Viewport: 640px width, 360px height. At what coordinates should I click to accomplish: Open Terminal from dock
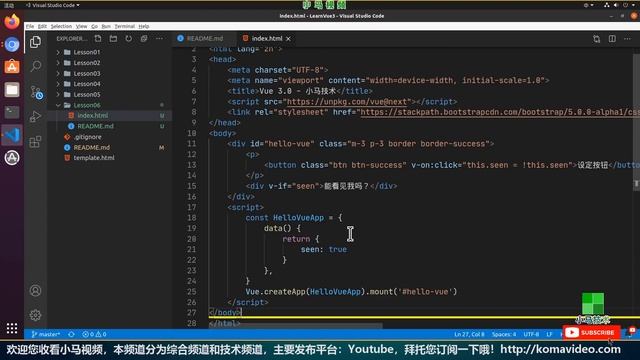(x=12, y=112)
